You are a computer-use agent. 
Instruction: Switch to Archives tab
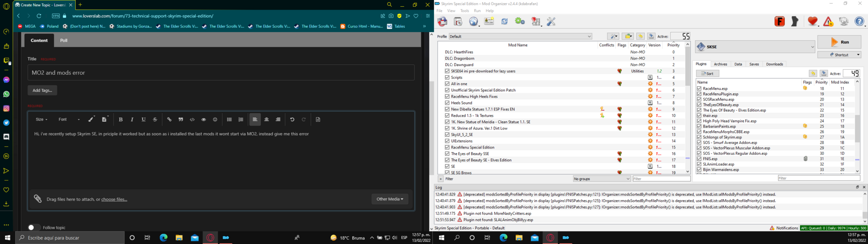tap(720, 64)
